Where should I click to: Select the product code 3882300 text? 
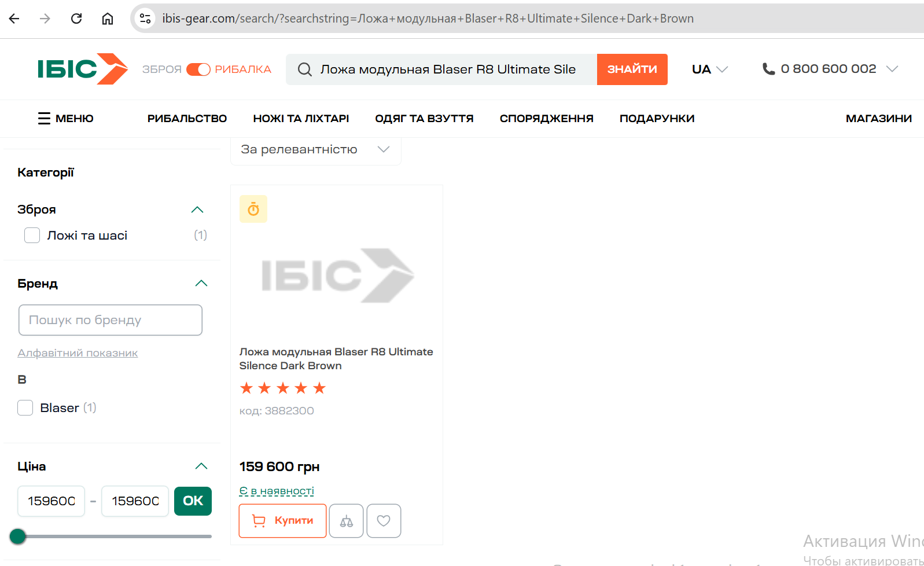(x=289, y=411)
